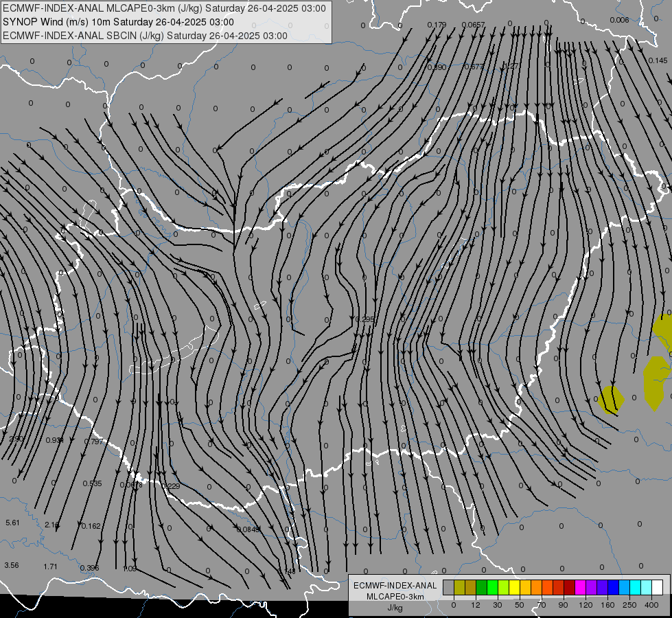Click legend scale value 160
Image resolution: width=672 pixels, height=618 pixels.
(607, 605)
